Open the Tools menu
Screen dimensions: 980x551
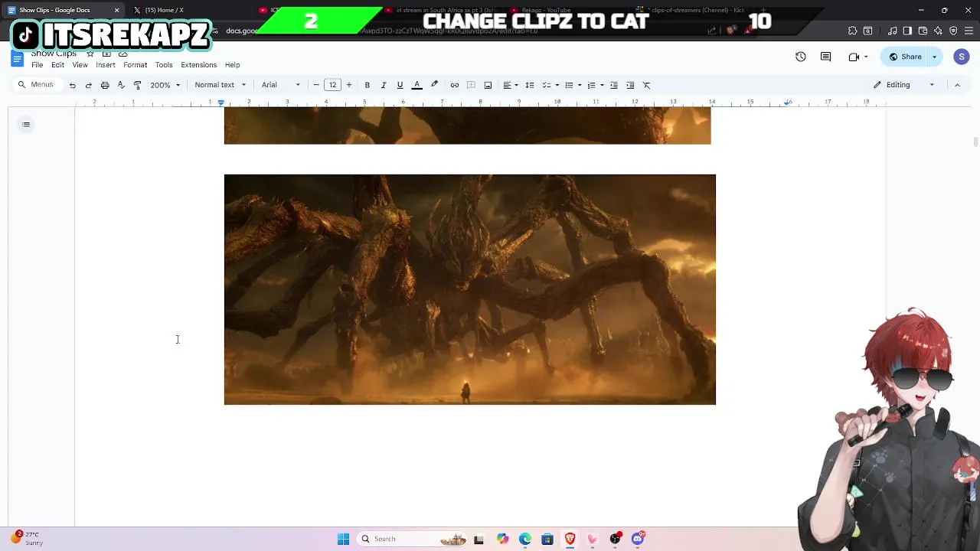[x=164, y=65]
